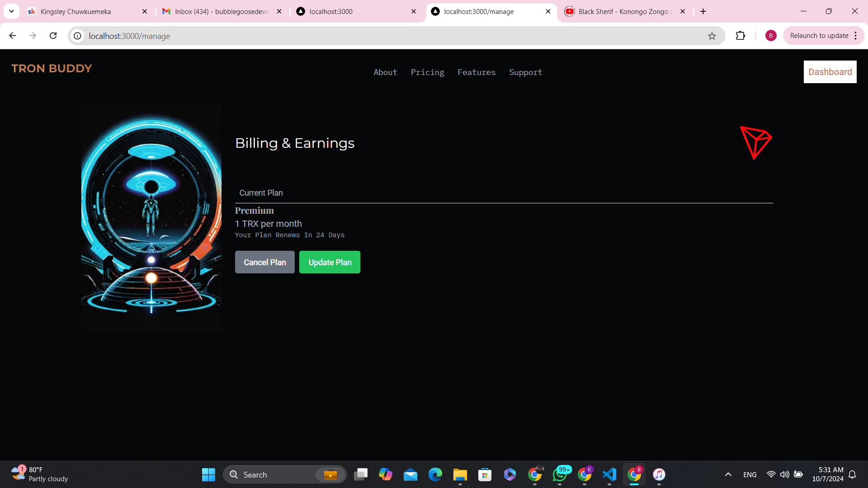Switch to Black Sherif YouTube tab
The height and width of the screenshot is (488, 868).
tap(624, 11)
